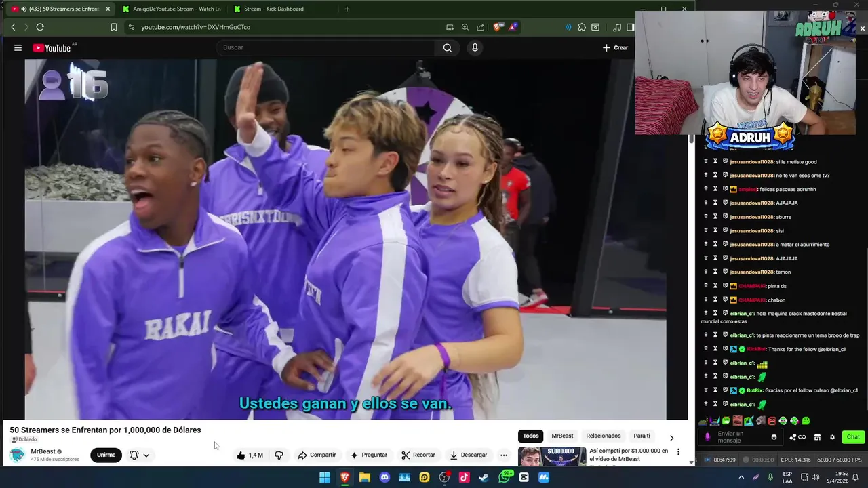
Task: Open the emoji picker in chat input
Action: [774, 437]
